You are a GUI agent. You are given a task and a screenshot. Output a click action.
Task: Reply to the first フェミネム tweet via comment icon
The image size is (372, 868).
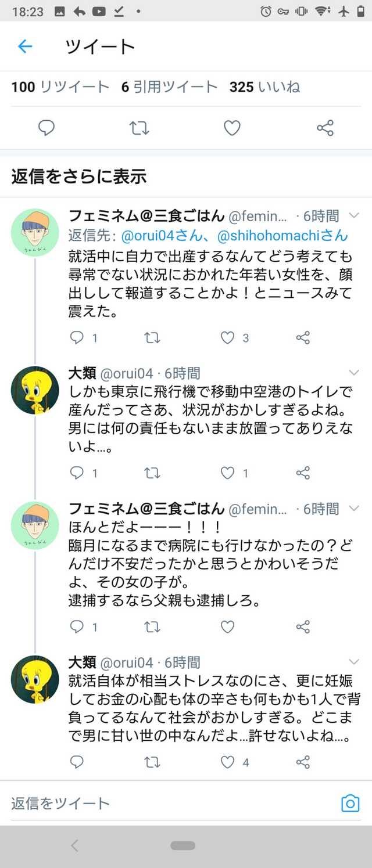(x=77, y=337)
